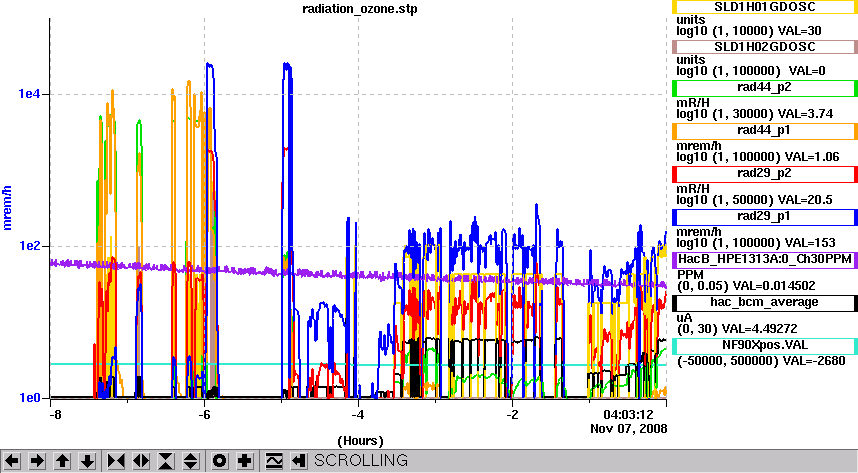
Task: Click the waveform refresh toolbar button
Action: click(274, 461)
